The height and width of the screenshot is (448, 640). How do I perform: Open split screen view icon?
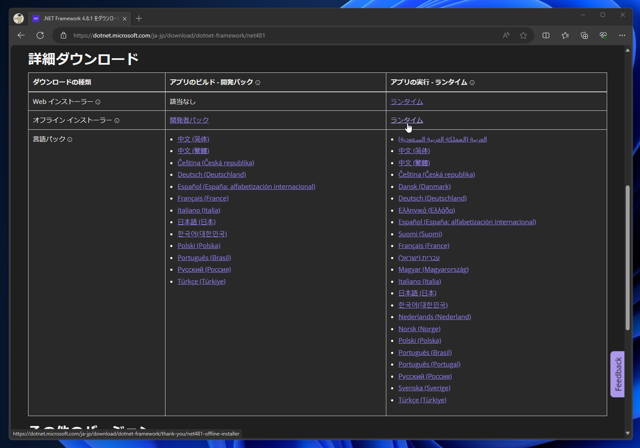pyautogui.click(x=546, y=35)
